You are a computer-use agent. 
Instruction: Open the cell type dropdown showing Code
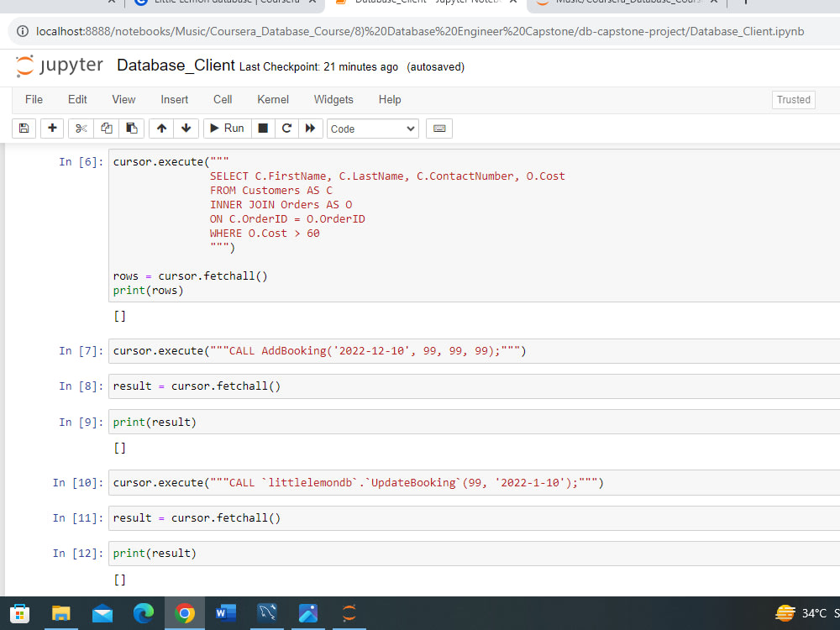point(372,128)
